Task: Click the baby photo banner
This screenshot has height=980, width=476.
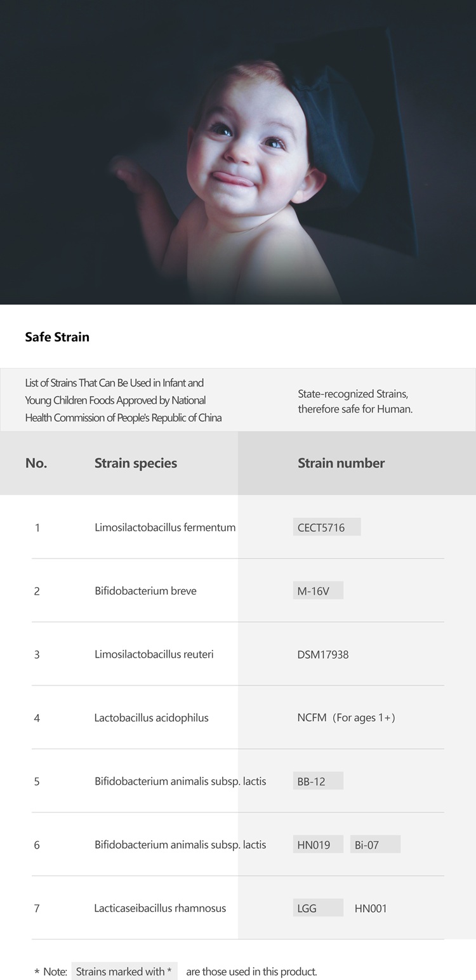Action: tap(238, 152)
